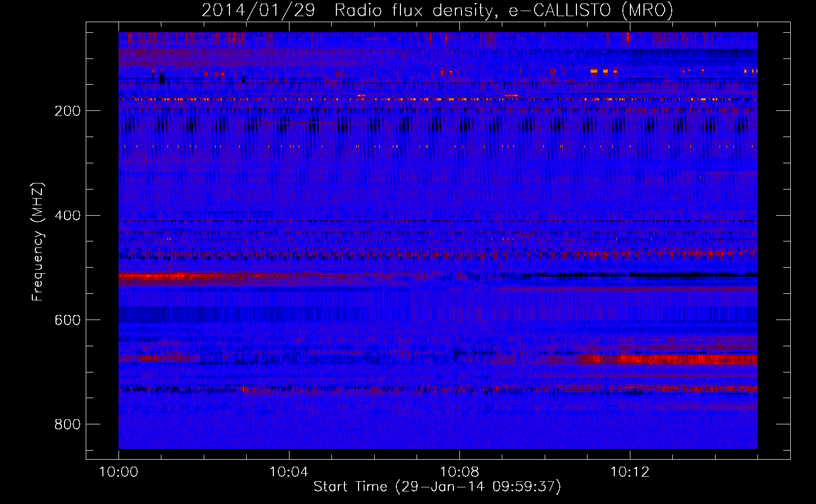Click the 200 frequency tick label
Image resolution: width=816 pixels, height=504 pixels.
click(68, 111)
